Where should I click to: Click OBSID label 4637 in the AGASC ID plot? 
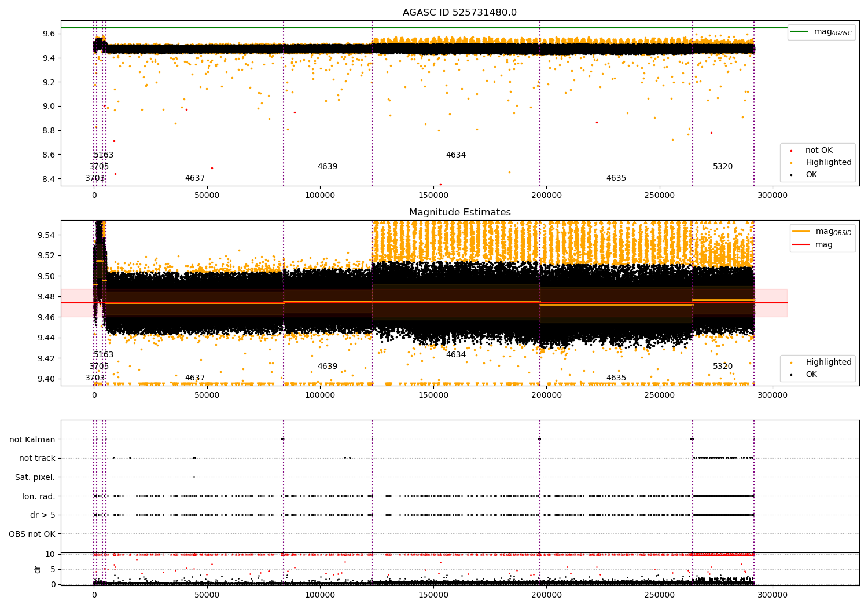pos(195,178)
